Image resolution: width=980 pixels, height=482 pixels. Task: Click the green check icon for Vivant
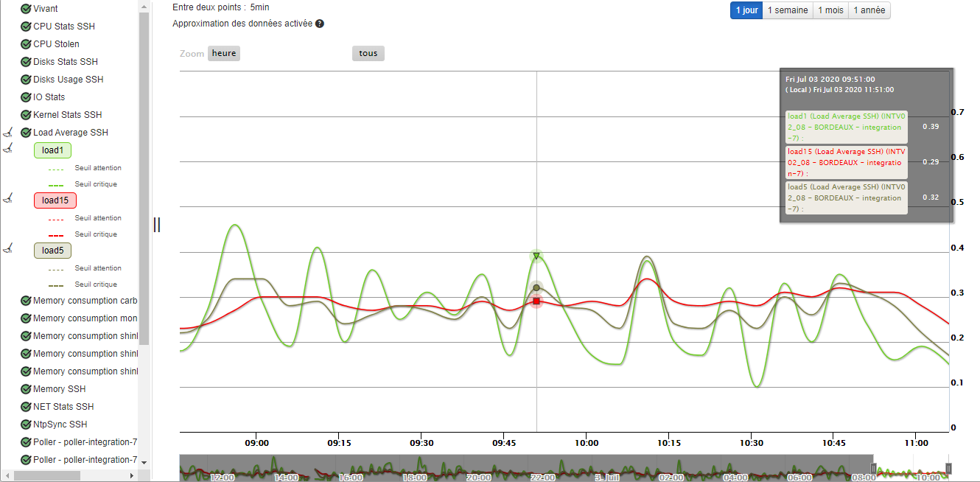pos(26,9)
